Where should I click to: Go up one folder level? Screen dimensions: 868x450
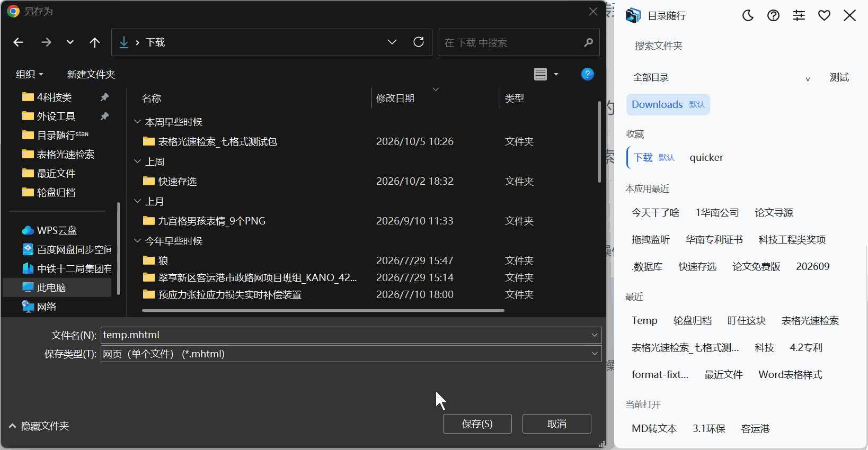pyautogui.click(x=95, y=42)
